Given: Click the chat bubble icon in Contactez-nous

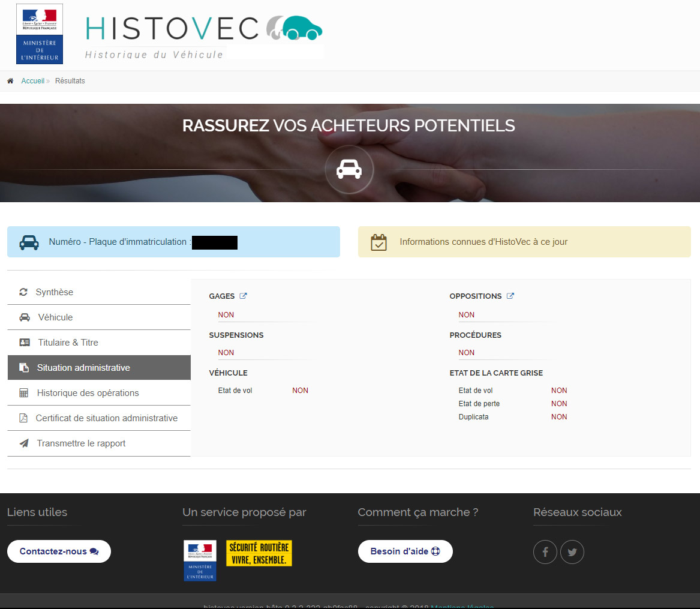Looking at the screenshot, I should (x=94, y=551).
